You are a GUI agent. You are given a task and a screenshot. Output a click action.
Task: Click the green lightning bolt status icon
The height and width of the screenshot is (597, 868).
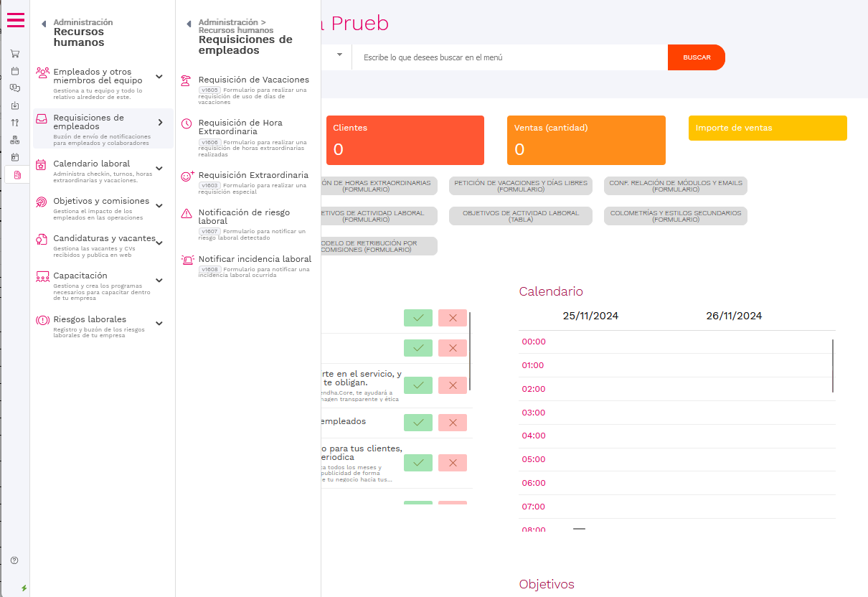[x=24, y=588]
